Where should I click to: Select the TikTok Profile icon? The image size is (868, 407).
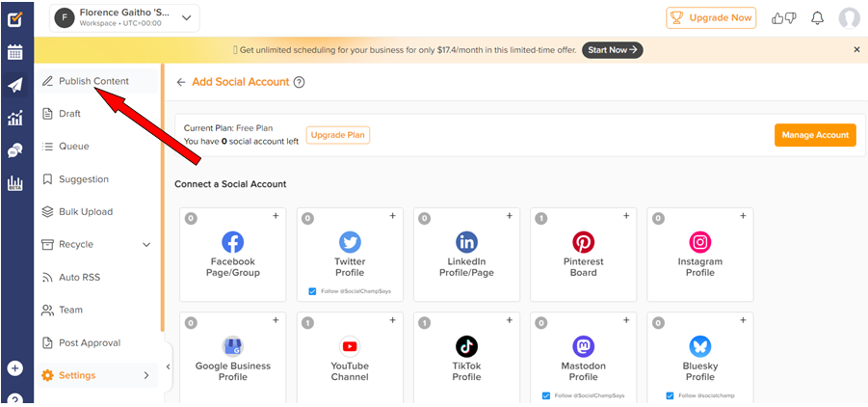(466, 346)
